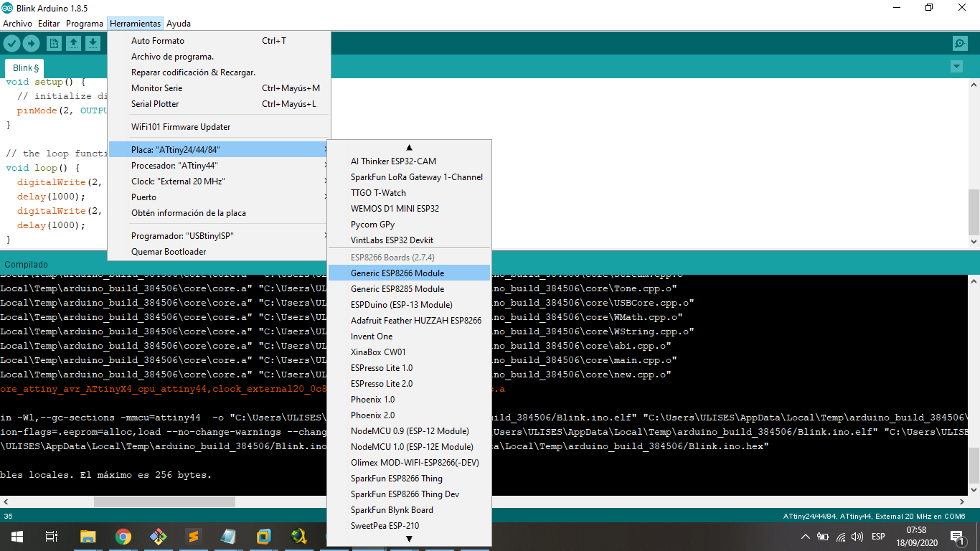Expand the Clock "External 20 MHz" submenu
980x551 pixels.
pyautogui.click(x=219, y=182)
